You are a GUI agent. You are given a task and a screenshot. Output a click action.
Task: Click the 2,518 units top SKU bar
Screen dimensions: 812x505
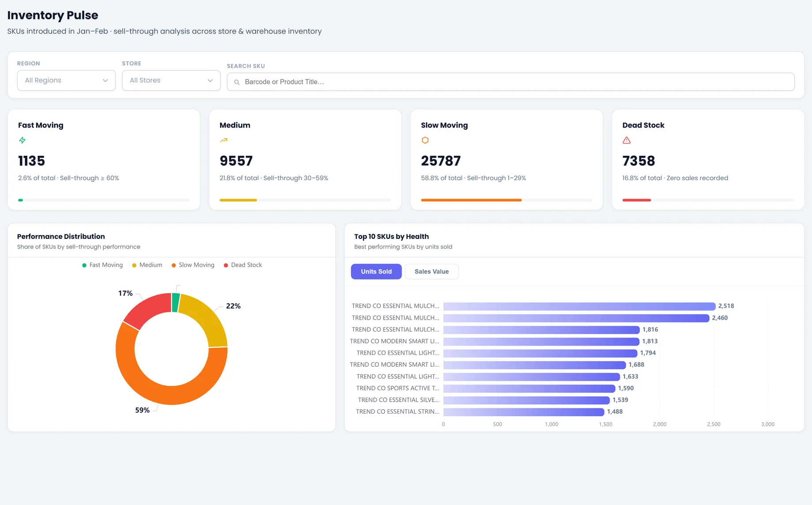click(579, 306)
